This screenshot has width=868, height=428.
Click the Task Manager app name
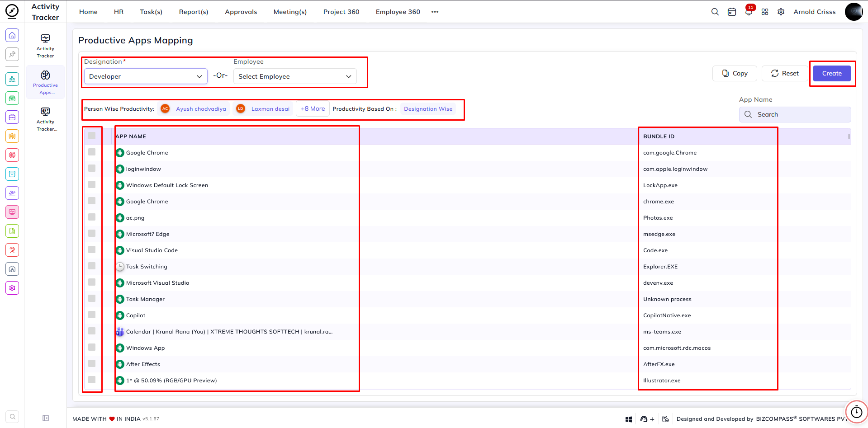tap(145, 299)
